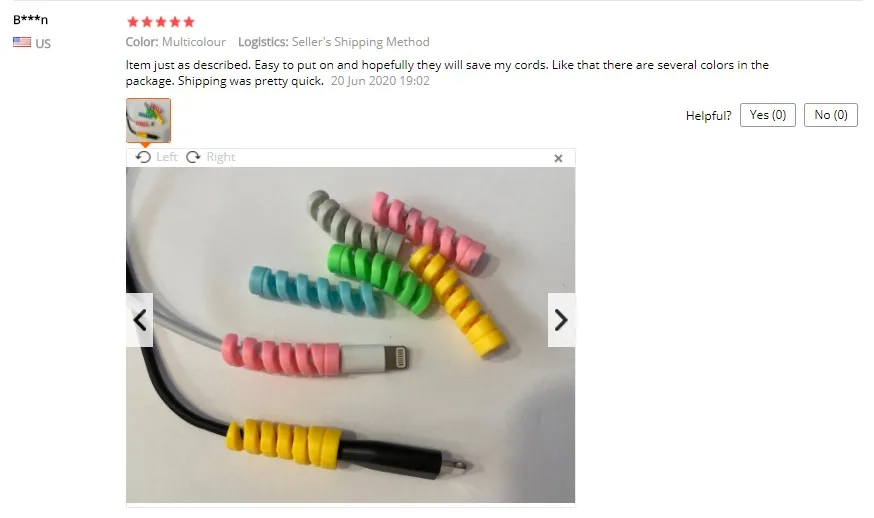The width and height of the screenshot is (874, 518).
Task: Click the reviewer name B***n
Action: [x=31, y=20]
